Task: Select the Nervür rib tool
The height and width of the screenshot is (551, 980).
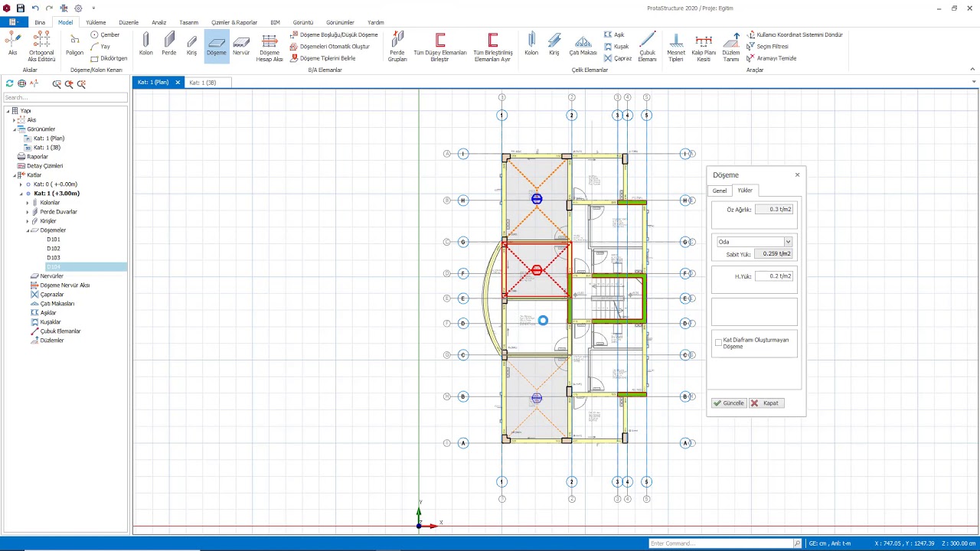Action: [241, 45]
